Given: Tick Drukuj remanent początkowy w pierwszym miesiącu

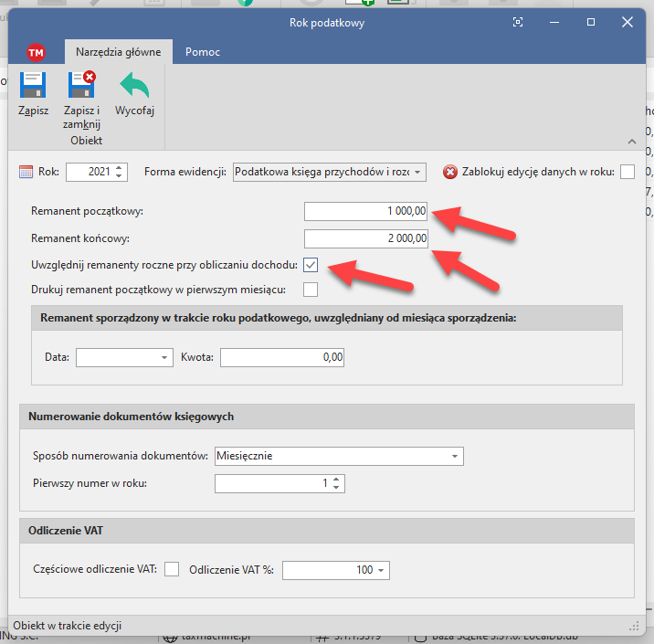Looking at the screenshot, I should [311, 290].
